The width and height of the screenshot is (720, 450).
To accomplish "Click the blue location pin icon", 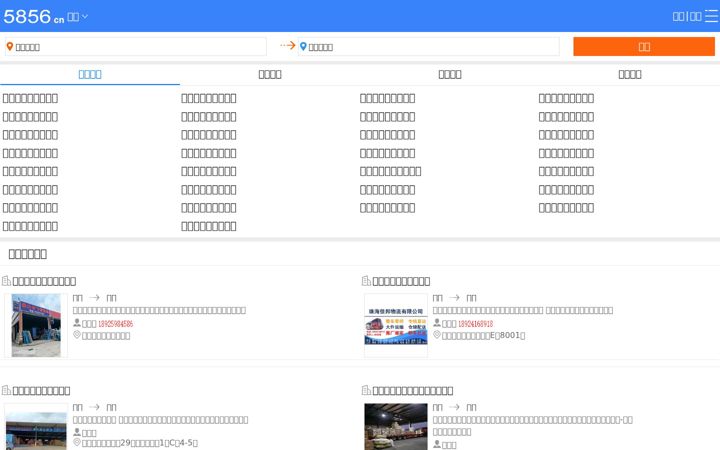I will (303, 46).
